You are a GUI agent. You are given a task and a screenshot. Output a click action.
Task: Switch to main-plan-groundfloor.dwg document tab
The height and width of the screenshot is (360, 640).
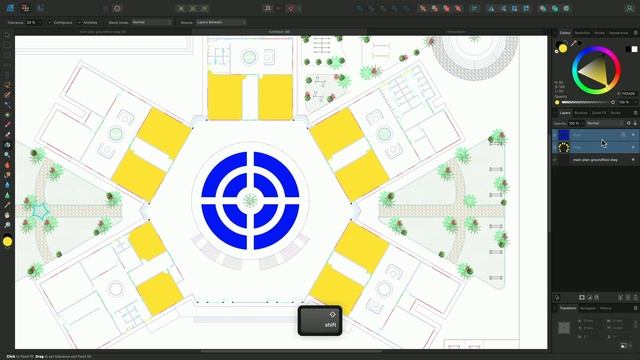click(103, 32)
